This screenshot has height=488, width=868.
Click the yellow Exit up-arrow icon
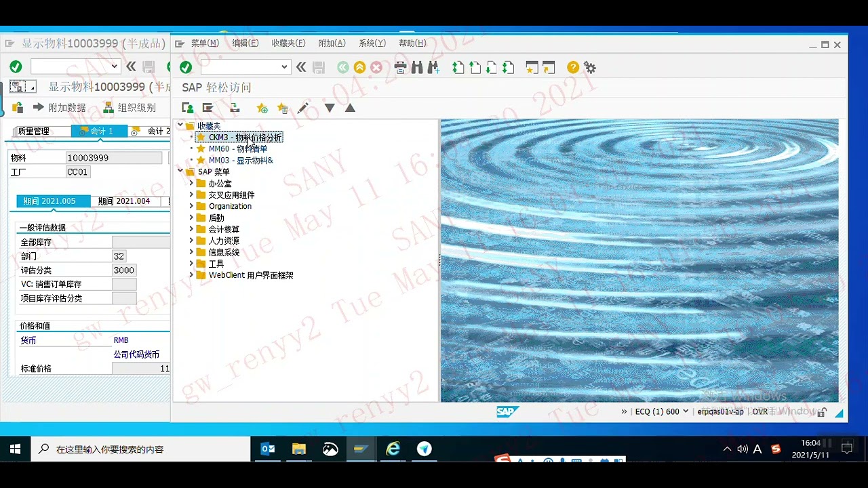coord(359,67)
